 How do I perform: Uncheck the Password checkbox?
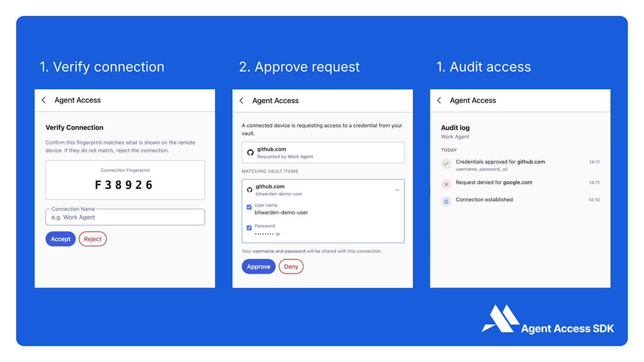pyautogui.click(x=249, y=227)
